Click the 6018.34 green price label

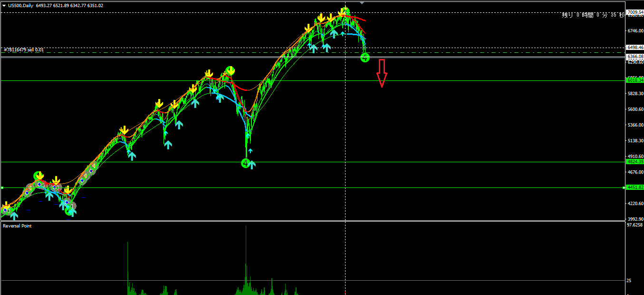[634, 80]
